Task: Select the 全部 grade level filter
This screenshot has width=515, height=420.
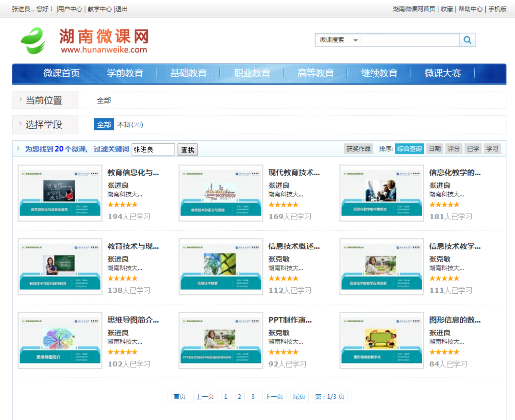Action: click(104, 125)
